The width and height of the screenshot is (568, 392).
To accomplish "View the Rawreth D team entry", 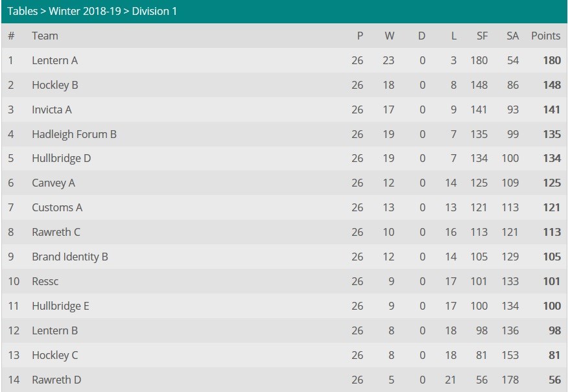I will (56, 380).
